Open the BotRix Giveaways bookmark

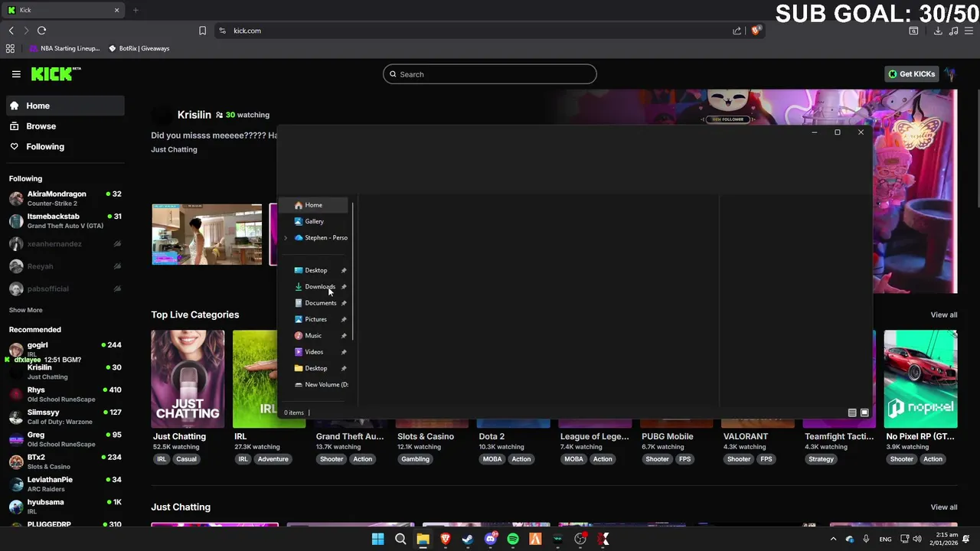pos(139,48)
